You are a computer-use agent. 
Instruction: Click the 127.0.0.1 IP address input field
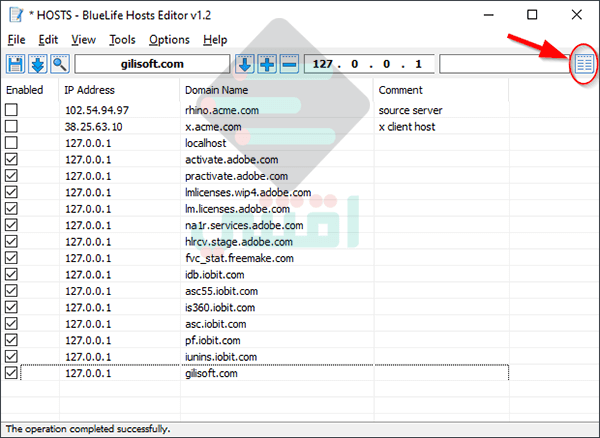pos(369,64)
